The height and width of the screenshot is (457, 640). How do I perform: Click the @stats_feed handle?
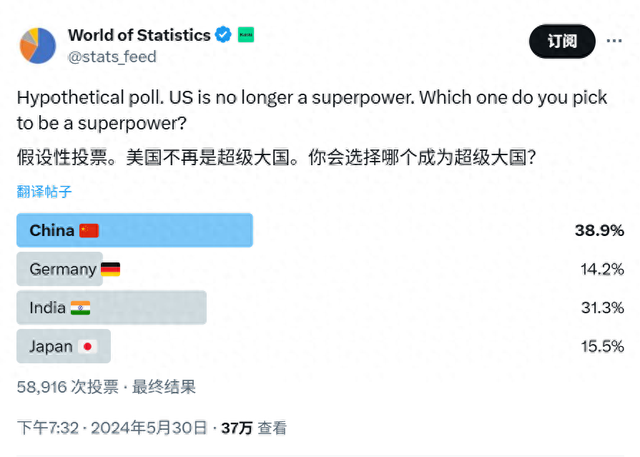tap(112, 57)
